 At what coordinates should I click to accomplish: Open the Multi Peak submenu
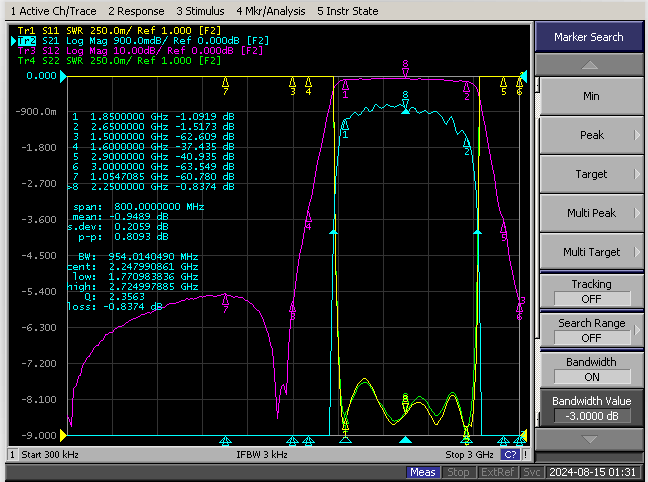coord(591,213)
